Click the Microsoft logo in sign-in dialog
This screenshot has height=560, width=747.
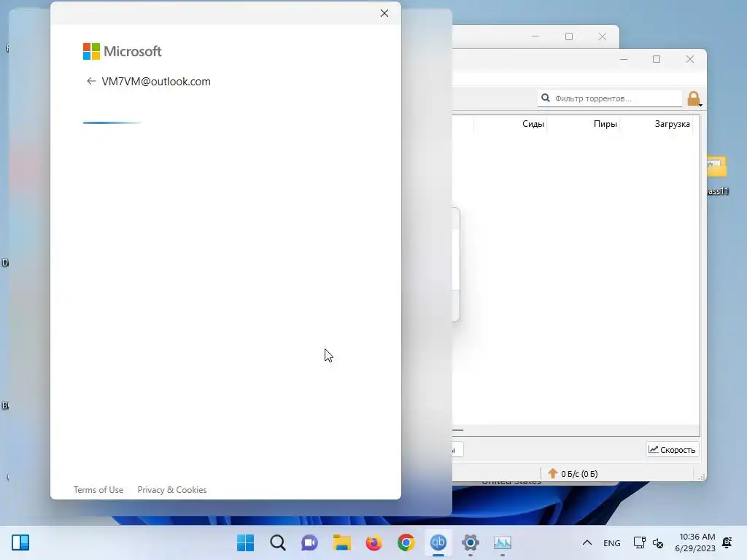coord(123,52)
